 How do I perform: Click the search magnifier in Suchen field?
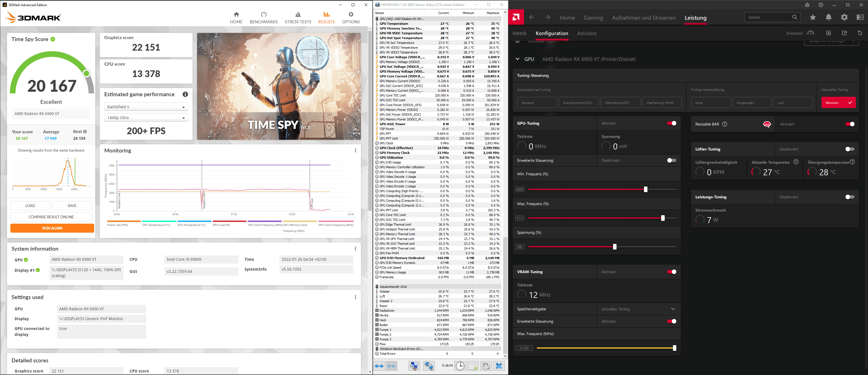coord(795,17)
